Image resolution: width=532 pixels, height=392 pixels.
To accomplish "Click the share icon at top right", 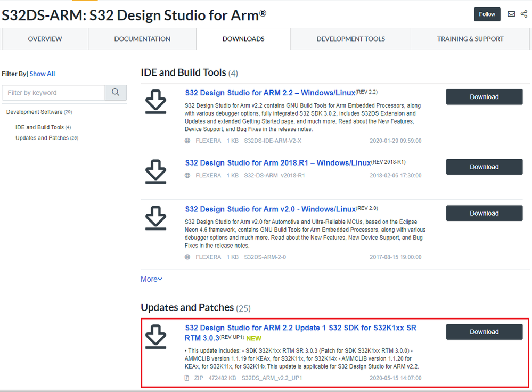I will click(x=524, y=14).
